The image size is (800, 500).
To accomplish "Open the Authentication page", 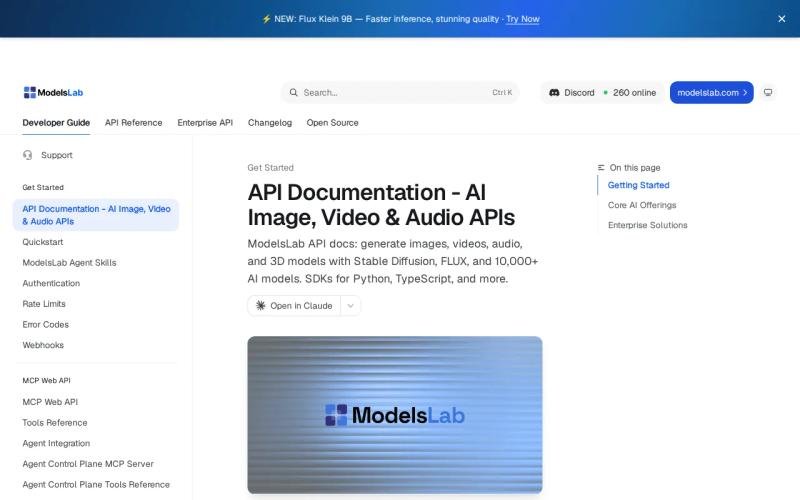I will pos(51,283).
